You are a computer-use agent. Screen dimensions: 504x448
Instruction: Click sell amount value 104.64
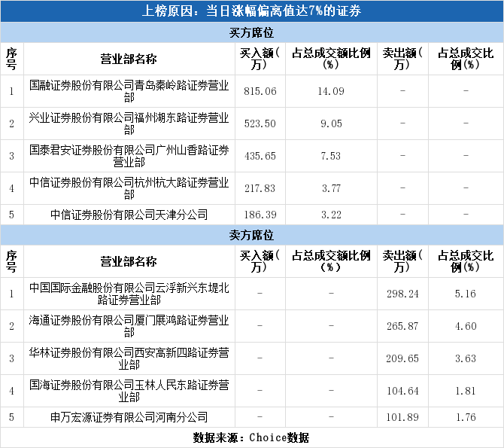[x=402, y=391]
